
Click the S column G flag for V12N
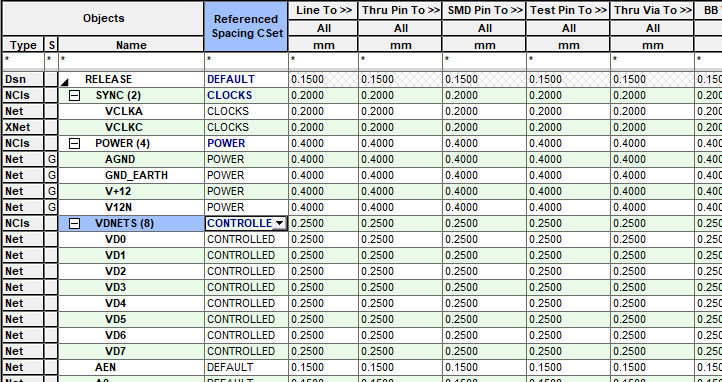(x=51, y=208)
